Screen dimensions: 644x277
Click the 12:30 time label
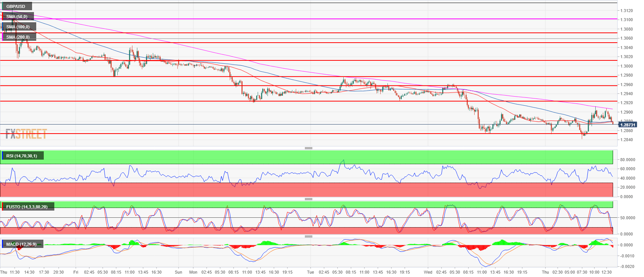click(x=607, y=272)
